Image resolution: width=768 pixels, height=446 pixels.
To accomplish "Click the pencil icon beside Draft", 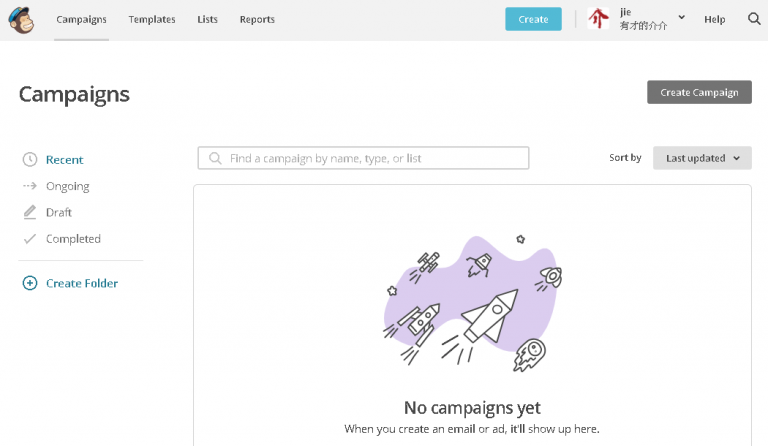I will pos(30,212).
